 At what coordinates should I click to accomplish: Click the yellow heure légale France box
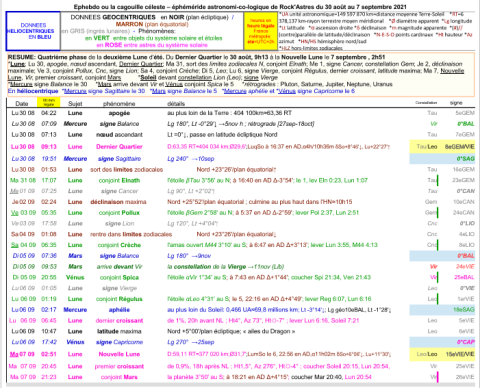point(261,31)
